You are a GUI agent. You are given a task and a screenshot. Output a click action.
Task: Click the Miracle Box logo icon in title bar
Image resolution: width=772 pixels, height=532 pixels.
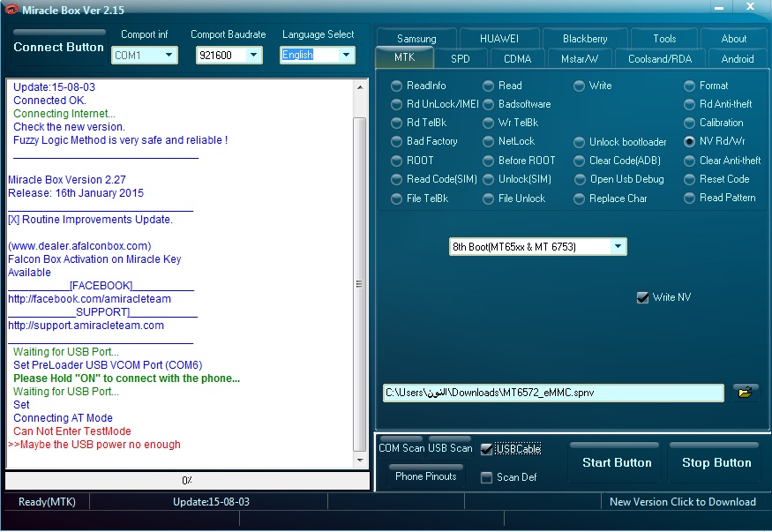(11, 10)
